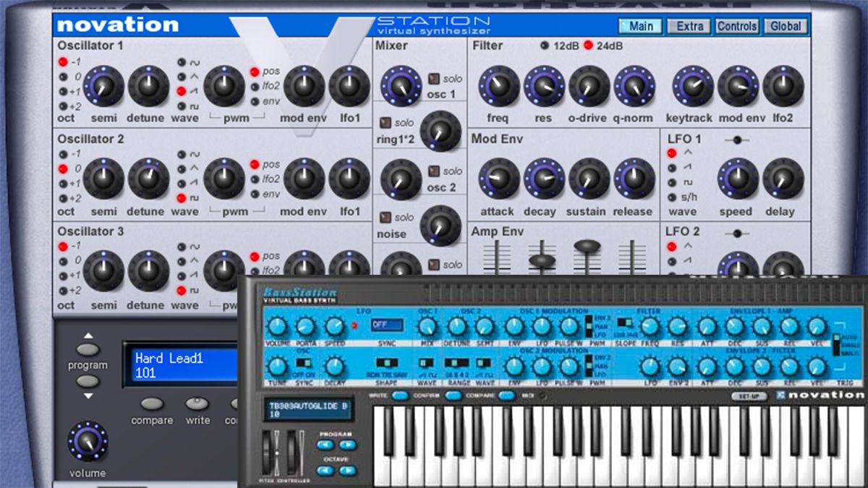Toggle solo for osc 2 in Mixer
The height and width of the screenshot is (488, 868).
(434, 171)
